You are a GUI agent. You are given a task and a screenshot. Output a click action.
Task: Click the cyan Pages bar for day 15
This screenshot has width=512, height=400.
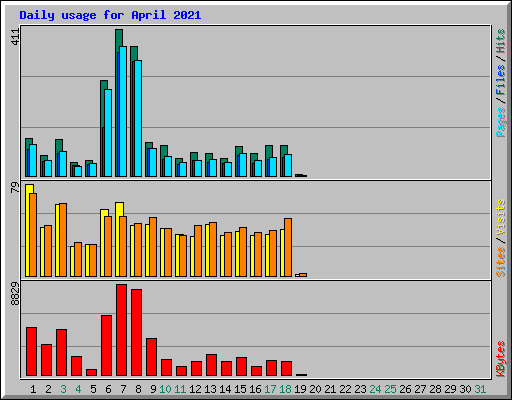pyautogui.click(x=243, y=165)
